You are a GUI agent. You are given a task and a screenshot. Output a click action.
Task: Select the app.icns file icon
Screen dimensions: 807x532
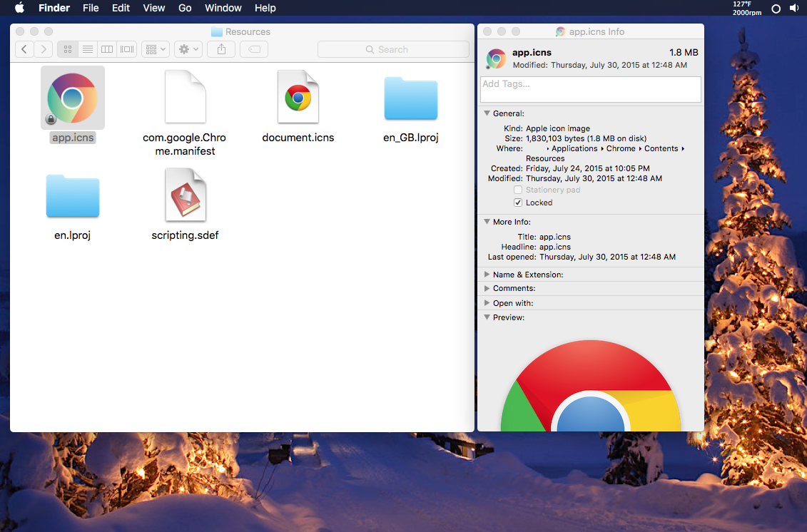click(73, 98)
